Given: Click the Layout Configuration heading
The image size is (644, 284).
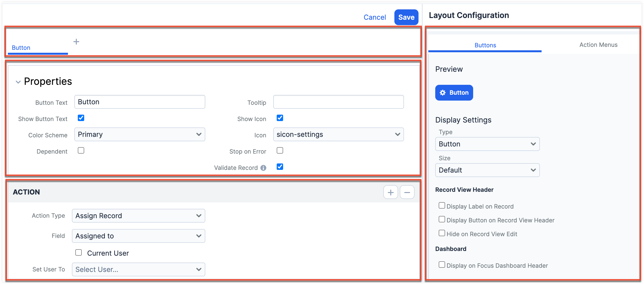Looking at the screenshot, I should pos(469,15).
